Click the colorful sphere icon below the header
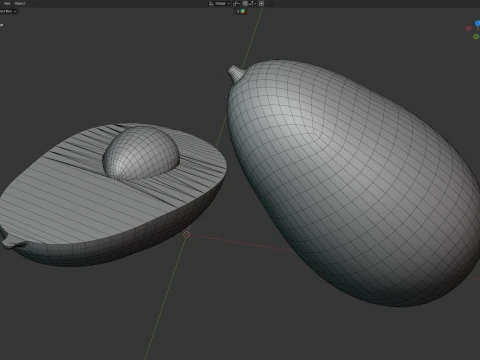This screenshot has height=360, width=480. [243, 11]
